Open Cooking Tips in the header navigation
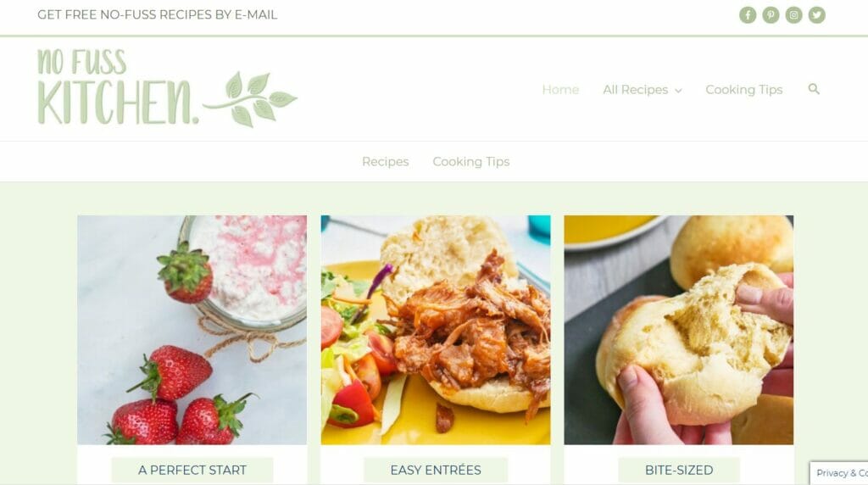Screen dimensions: 868x485 (x=744, y=90)
